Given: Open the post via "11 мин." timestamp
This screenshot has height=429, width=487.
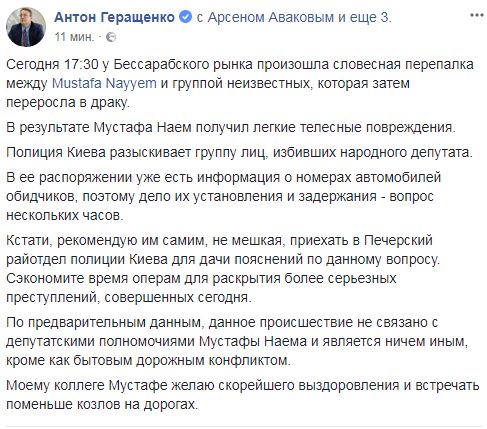Looking at the screenshot, I should coord(74,37).
